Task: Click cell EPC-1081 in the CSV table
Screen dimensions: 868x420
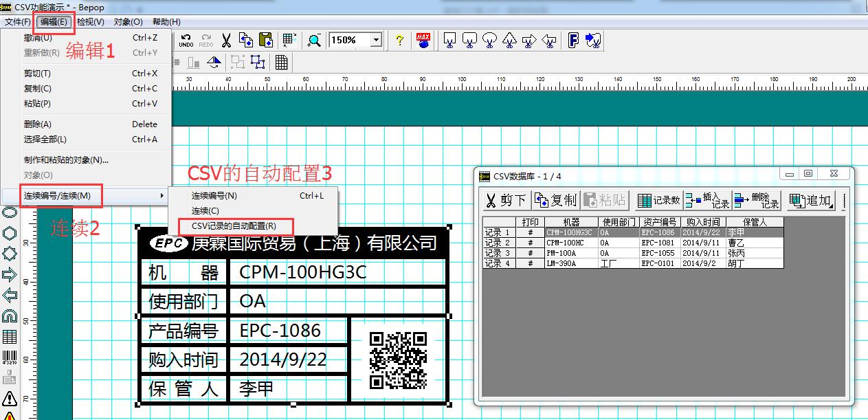Action: (x=660, y=243)
